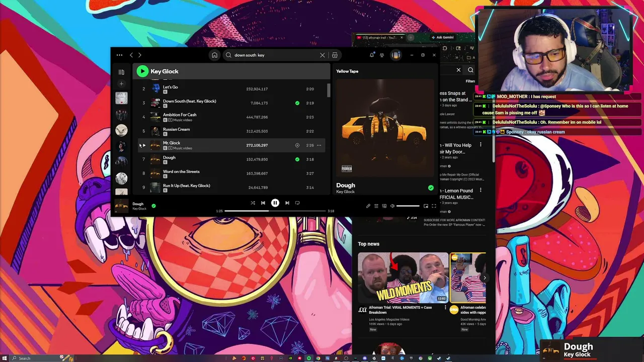Adjust the Spotify volume slider

(x=408, y=206)
